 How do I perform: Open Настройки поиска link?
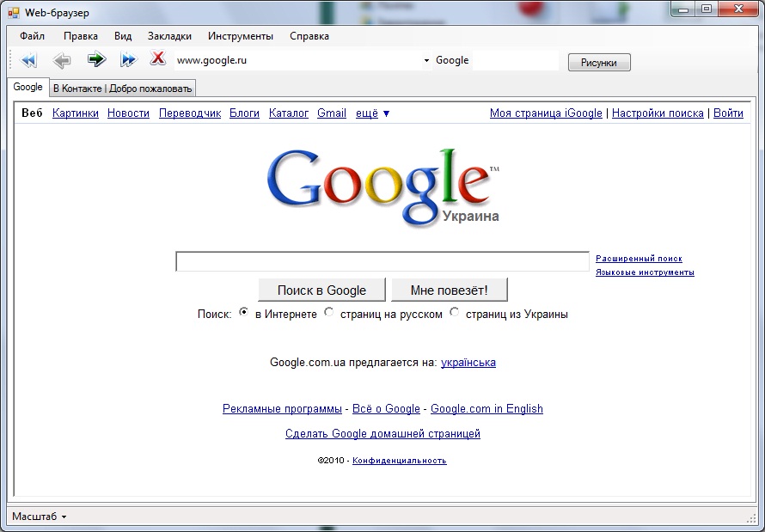pos(658,113)
